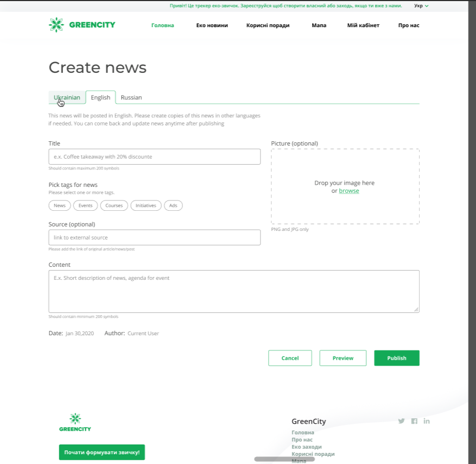
Task: Preview the news article
Action: (x=342, y=358)
